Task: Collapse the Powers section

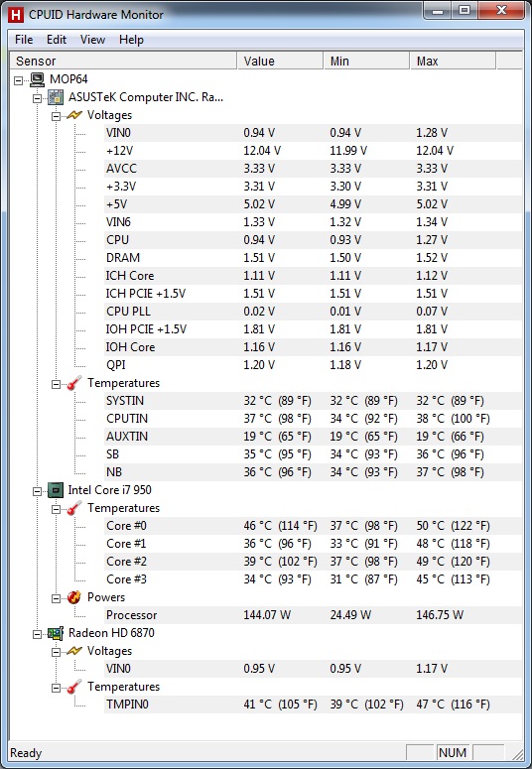Action: (56, 598)
